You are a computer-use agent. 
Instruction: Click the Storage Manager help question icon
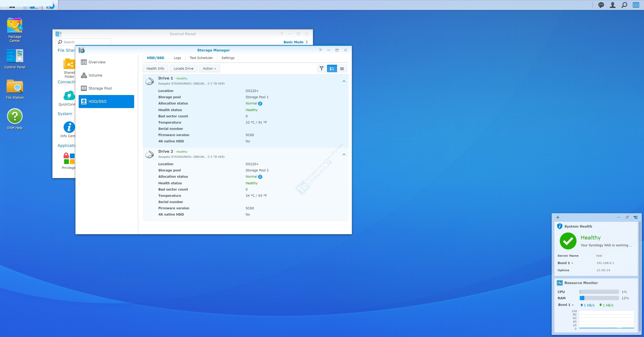pyautogui.click(x=320, y=50)
